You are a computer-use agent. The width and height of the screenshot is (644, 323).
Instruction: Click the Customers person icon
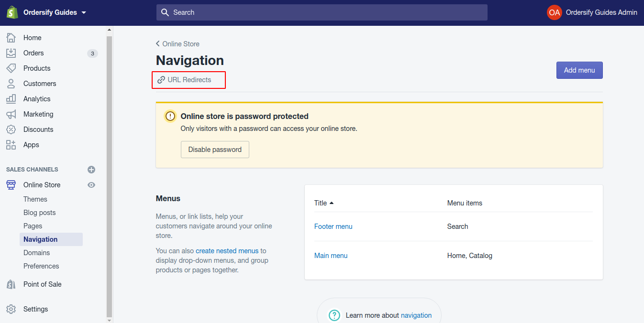pyautogui.click(x=11, y=84)
